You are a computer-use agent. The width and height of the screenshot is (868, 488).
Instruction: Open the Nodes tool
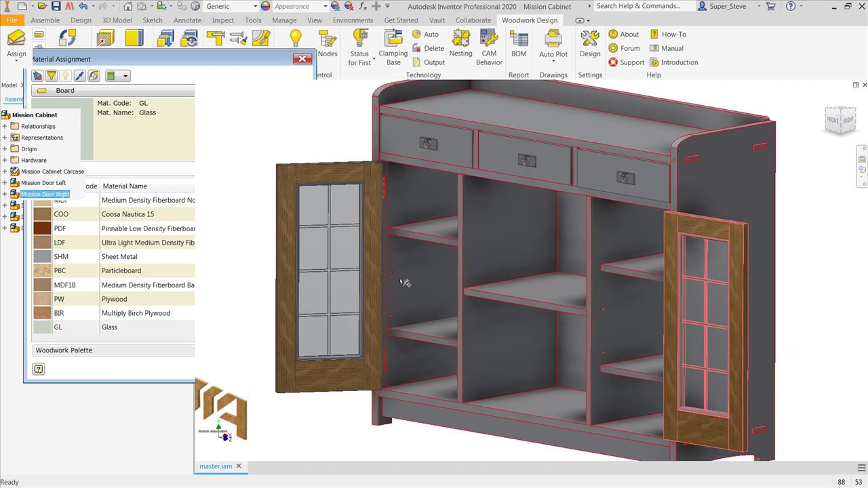(328, 43)
